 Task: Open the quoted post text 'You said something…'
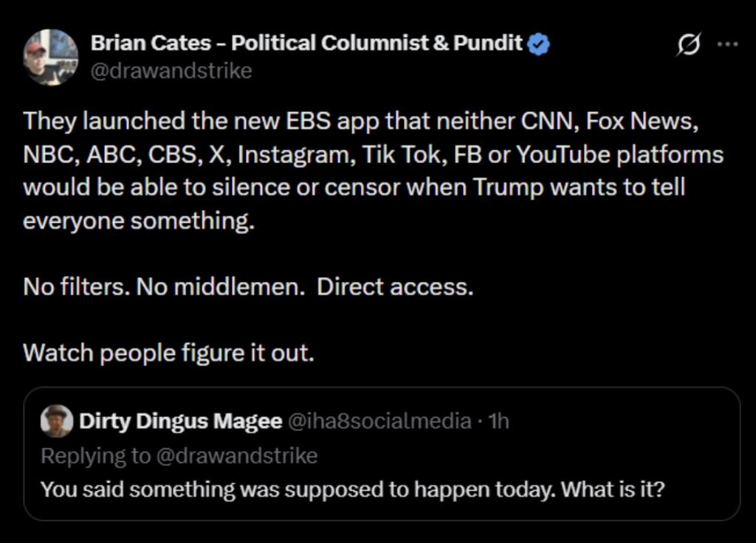pos(352,489)
